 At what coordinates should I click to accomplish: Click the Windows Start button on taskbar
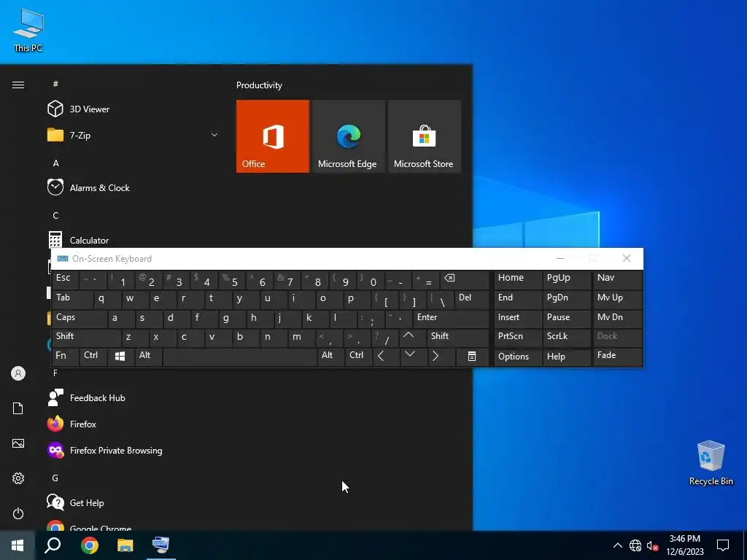click(18, 545)
